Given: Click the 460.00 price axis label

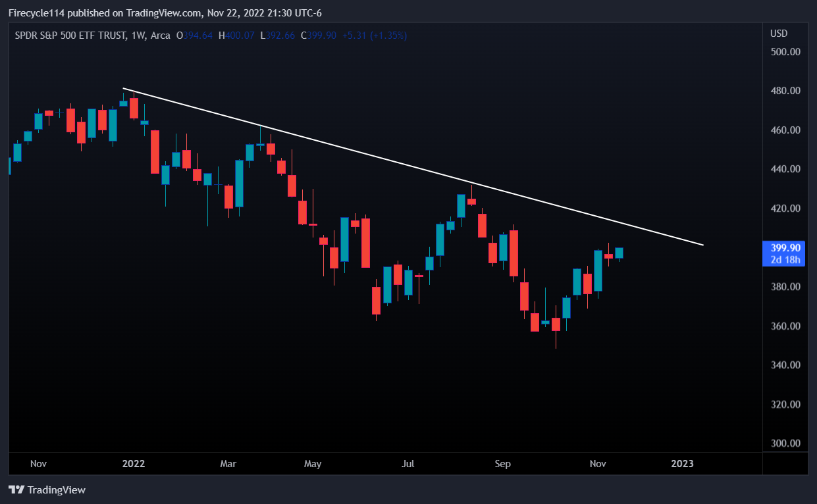Looking at the screenshot, I should coord(785,130).
